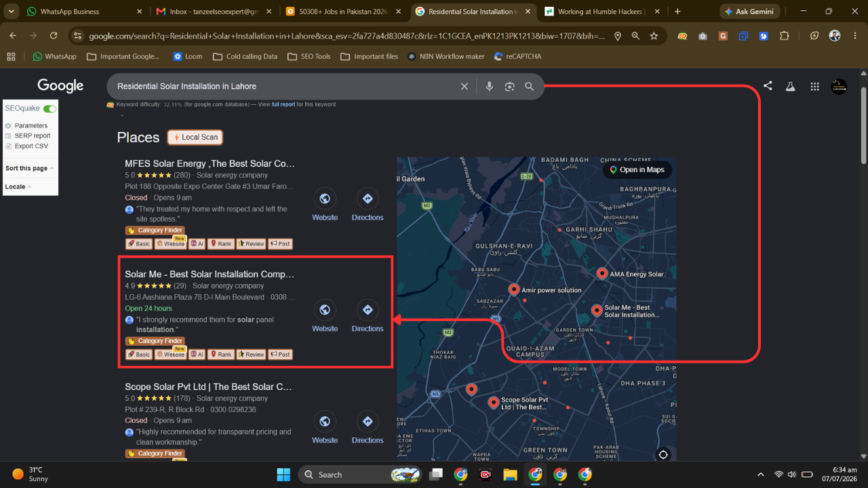Open Google Lens image search icon
This screenshot has height=488, width=868.
(509, 87)
